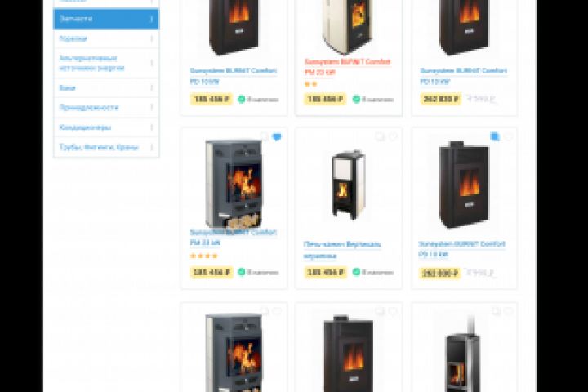This screenshot has height=392, width=588.
Task: Click the Печь-камин Вертикаль stove product image
Action: [349, 185]
